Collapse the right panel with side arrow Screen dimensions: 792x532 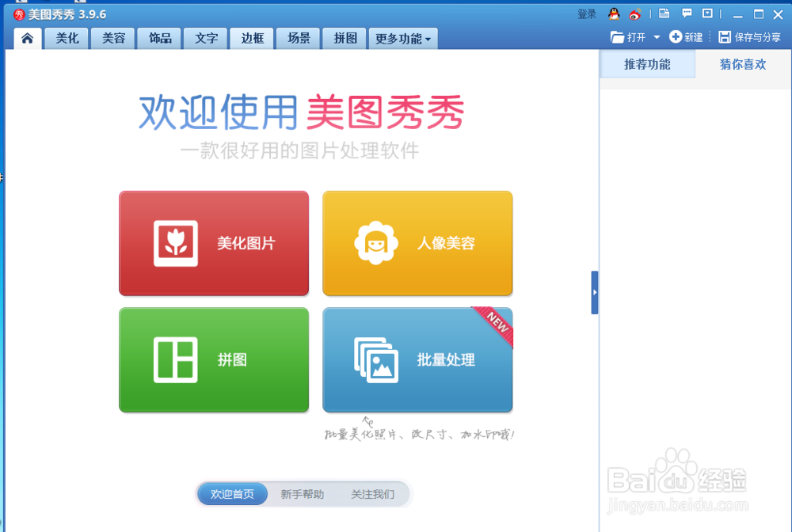pyautogui.click(x=595, y=292)
